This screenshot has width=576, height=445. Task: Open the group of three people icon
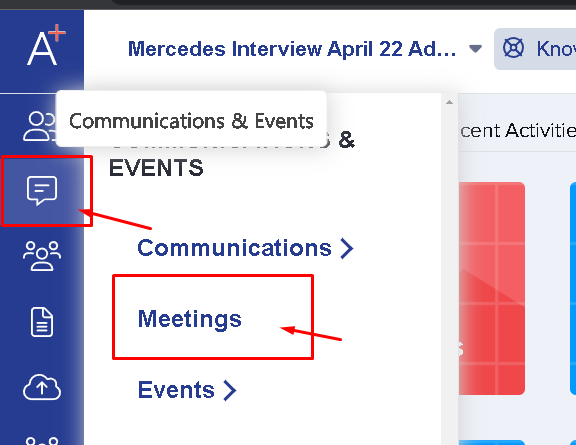point(42,256)
